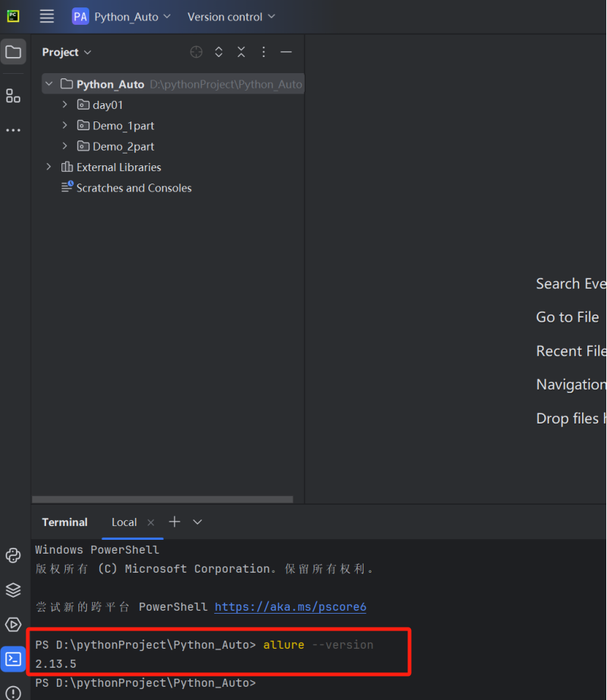This screenshot has height=700, width=607.
Task: Expand External Libraries node
Action: [49, 167]
